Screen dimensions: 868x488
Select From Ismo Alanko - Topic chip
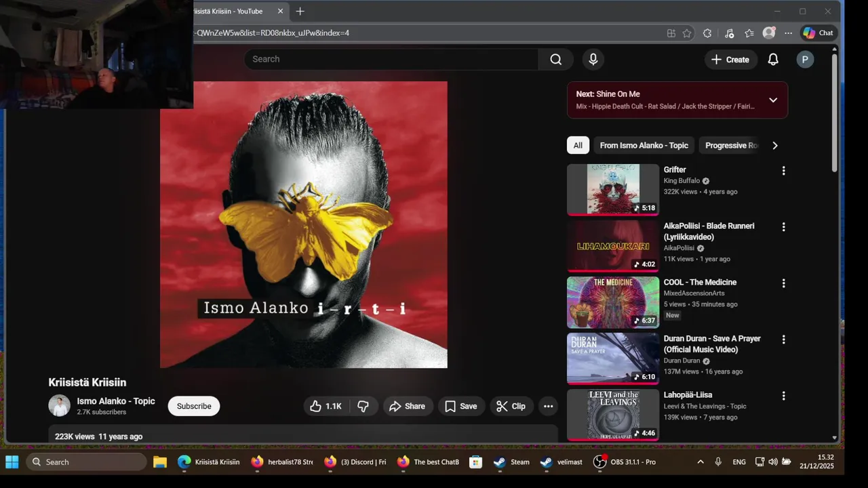[644, 145]
